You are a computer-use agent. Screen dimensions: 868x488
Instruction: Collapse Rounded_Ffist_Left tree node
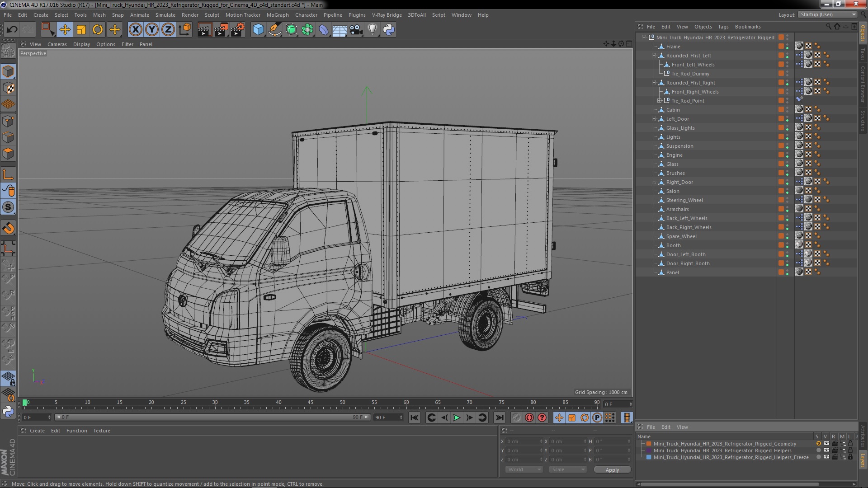click(654, 56)
